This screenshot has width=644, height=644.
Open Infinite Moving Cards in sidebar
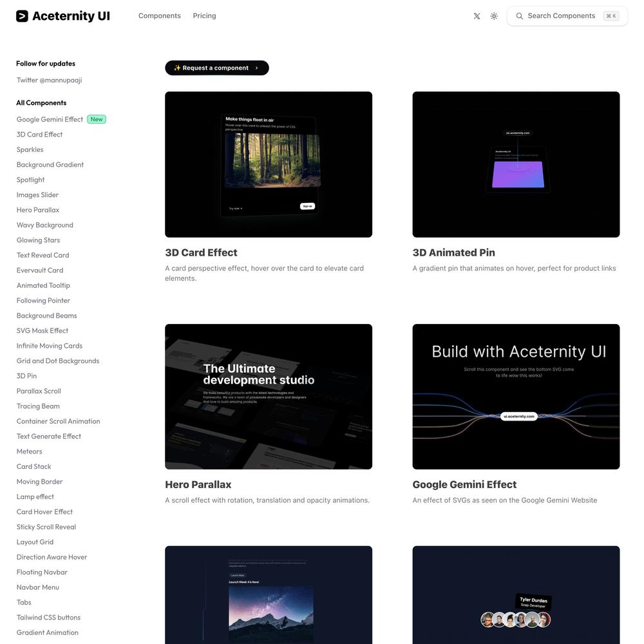[50, 346]
